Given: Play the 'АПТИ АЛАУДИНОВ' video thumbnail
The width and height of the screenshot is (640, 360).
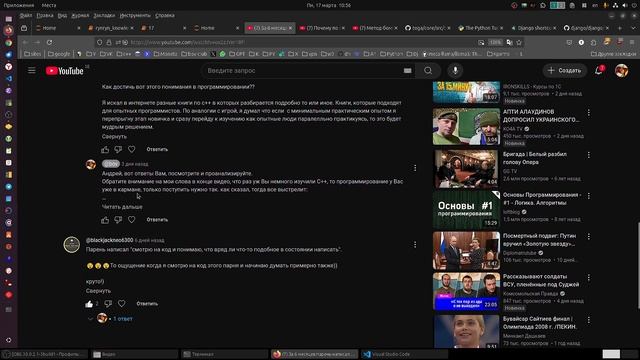Looking at the screenshot, I should click(x=466, y=127).
